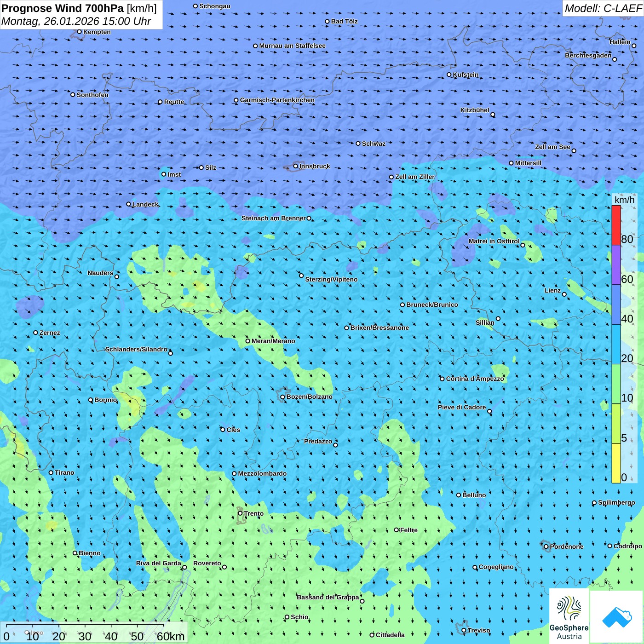The width and height of the screenshot is (644, 644).
Task: Click the "Meran/Merano" label
Action: click(x=274, y=341)
